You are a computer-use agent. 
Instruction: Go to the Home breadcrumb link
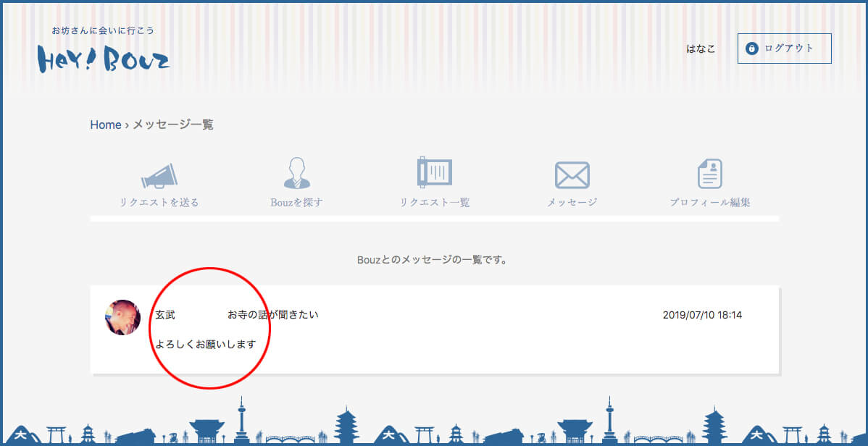(106, 125)
